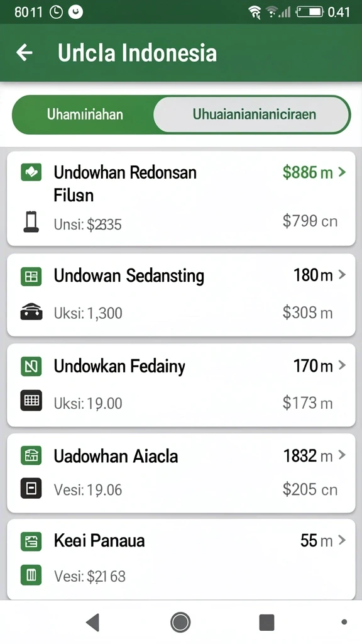
Task: Tap green icon beside Undowhan Redonsan Filusn
Action: tap(31, 172)
